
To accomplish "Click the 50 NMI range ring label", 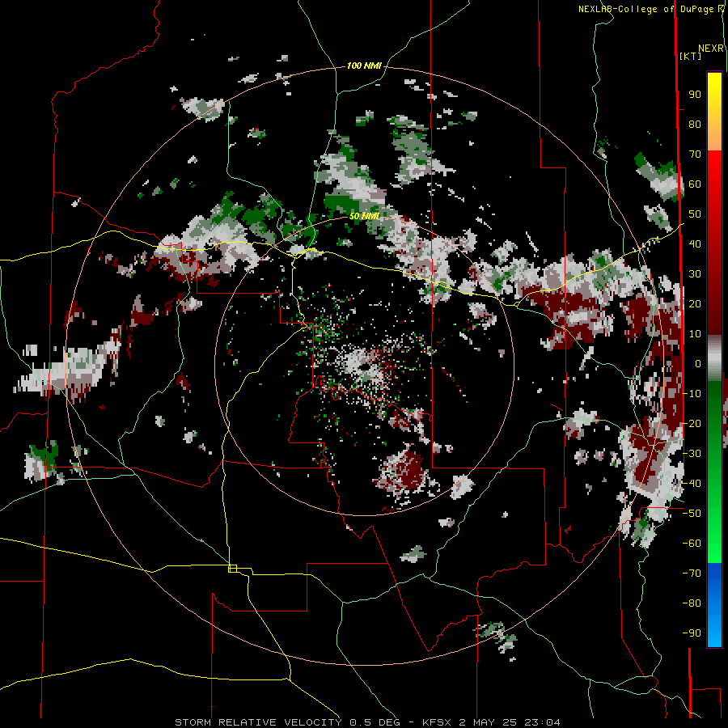I will click(364, 216).
